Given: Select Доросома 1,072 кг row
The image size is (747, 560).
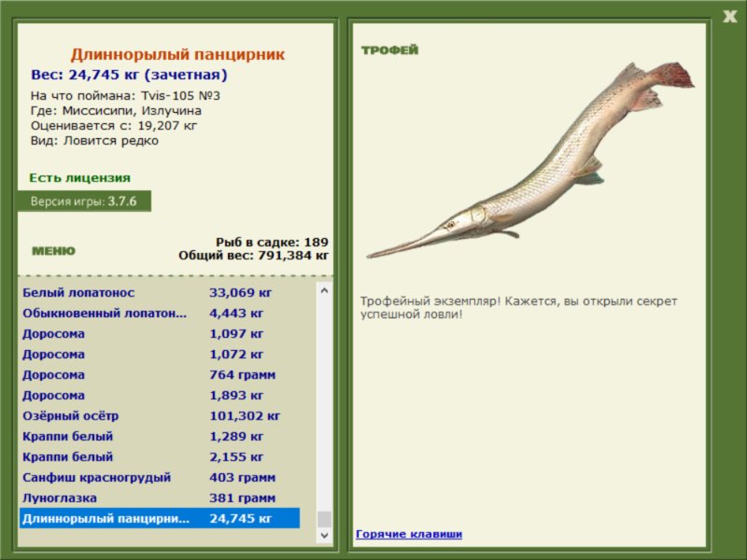Looking at the screenshot, I should tap(160, 354).
